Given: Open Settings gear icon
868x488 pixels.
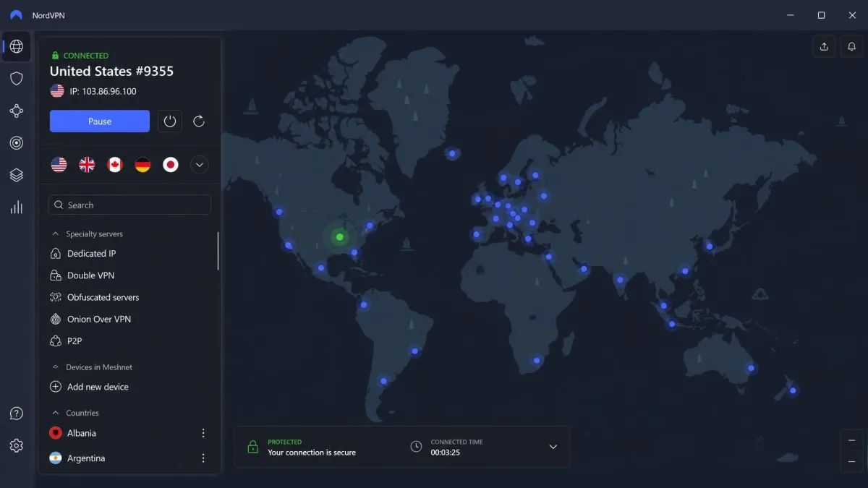Looking at the screenshot, I should click(x=17, y=445).
